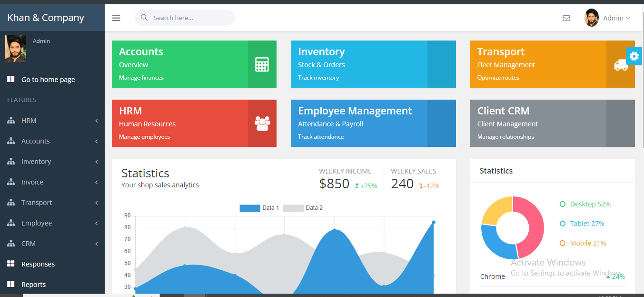
Task: Click the yellow donut chart segment
Action: coord(494,208)
